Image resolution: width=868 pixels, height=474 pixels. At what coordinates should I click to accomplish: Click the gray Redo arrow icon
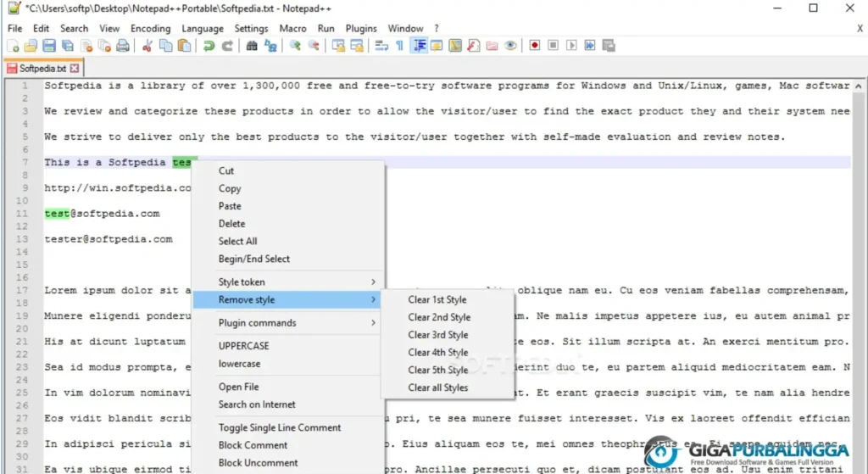point(227,46)
